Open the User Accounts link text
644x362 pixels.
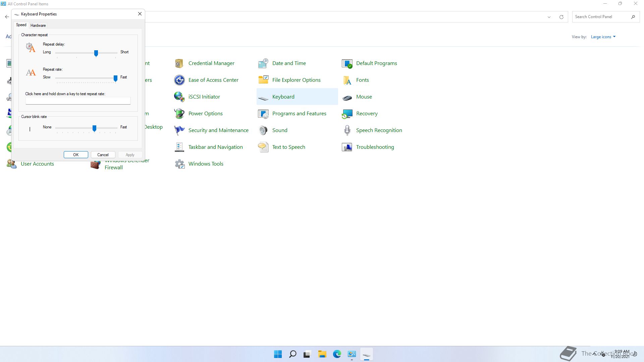(x=37, y=164)
